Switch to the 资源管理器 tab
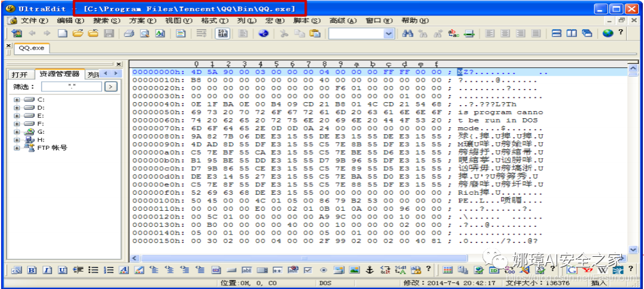 [x=59, y=74]
